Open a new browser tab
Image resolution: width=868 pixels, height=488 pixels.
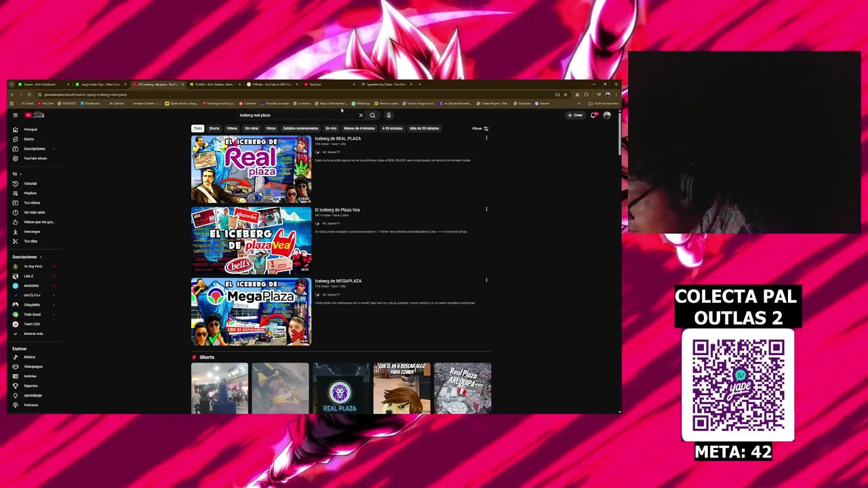[420, 85]
